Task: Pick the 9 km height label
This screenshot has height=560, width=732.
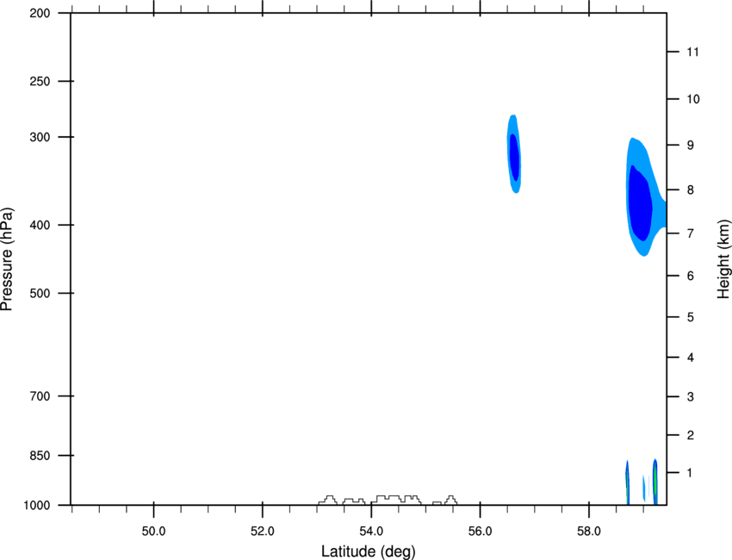Action: (x=691, y=146)
